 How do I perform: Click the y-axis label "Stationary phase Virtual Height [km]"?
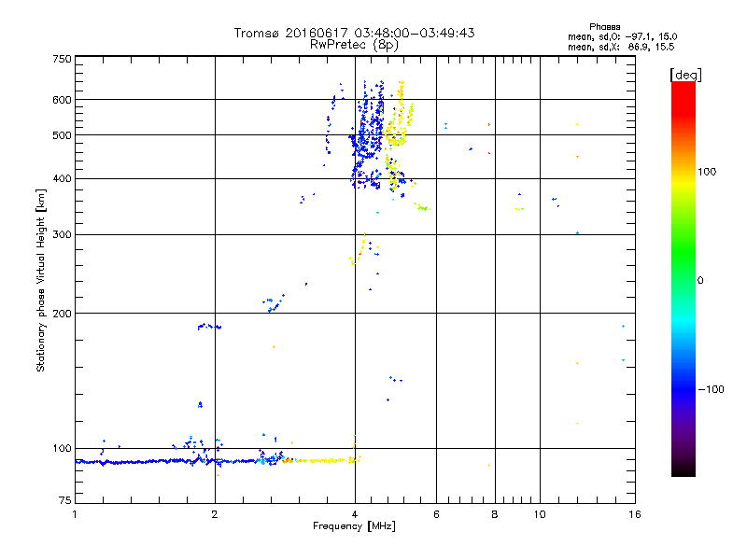click(40, 280)
